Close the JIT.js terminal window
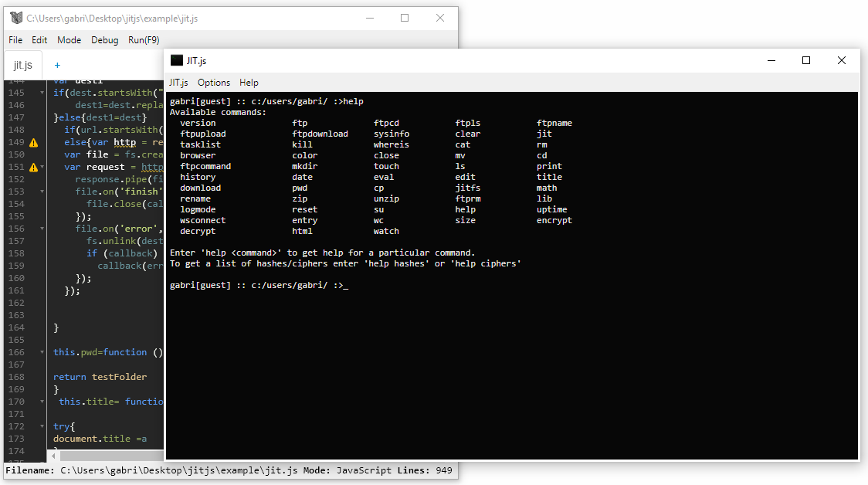 pyautogui.click(x=842, y=60)
